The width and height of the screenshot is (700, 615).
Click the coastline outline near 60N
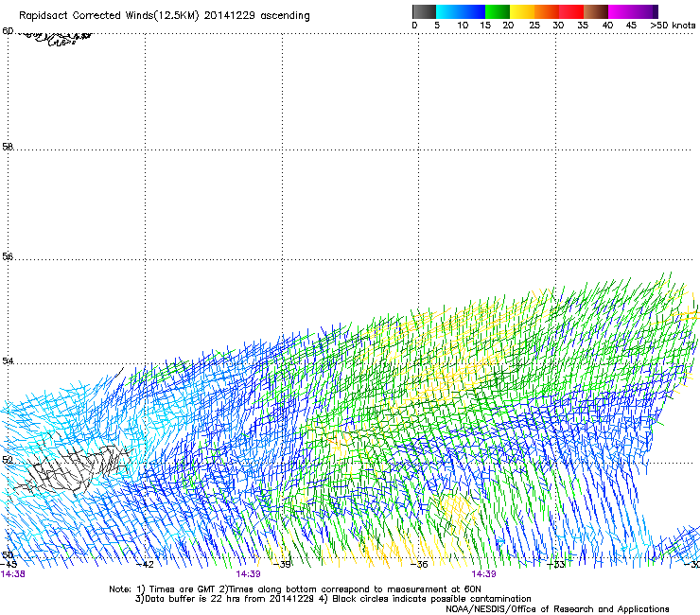coord(56,38)
